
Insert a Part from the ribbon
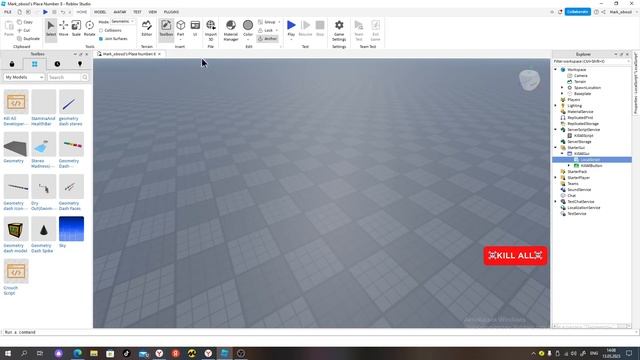180,29
